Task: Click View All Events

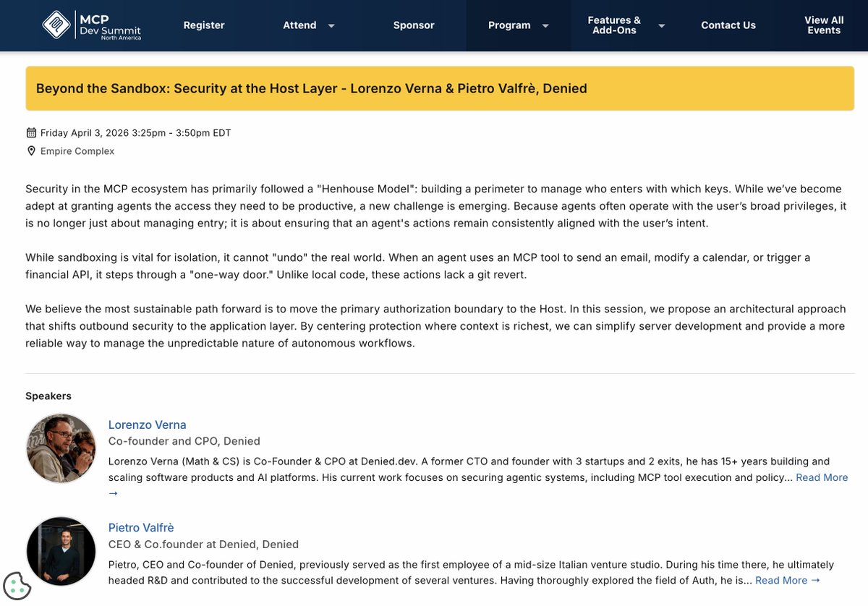Action: (824, 25)
